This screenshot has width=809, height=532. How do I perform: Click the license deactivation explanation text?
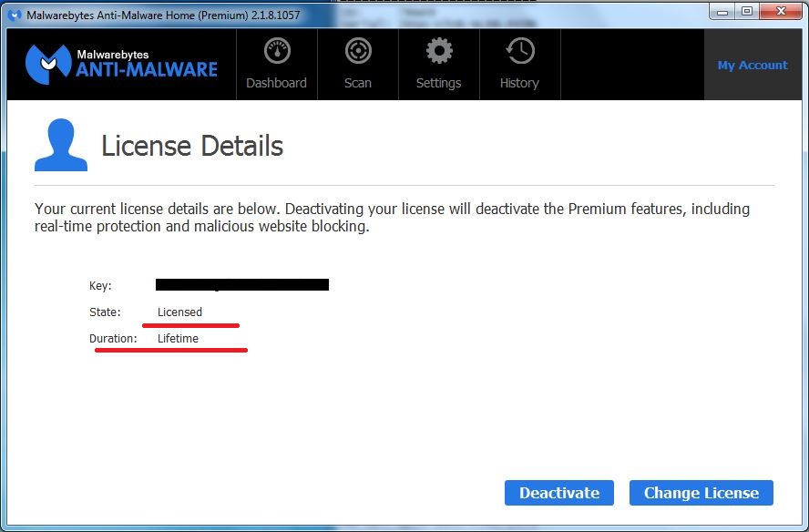click(x=392, y=217)
